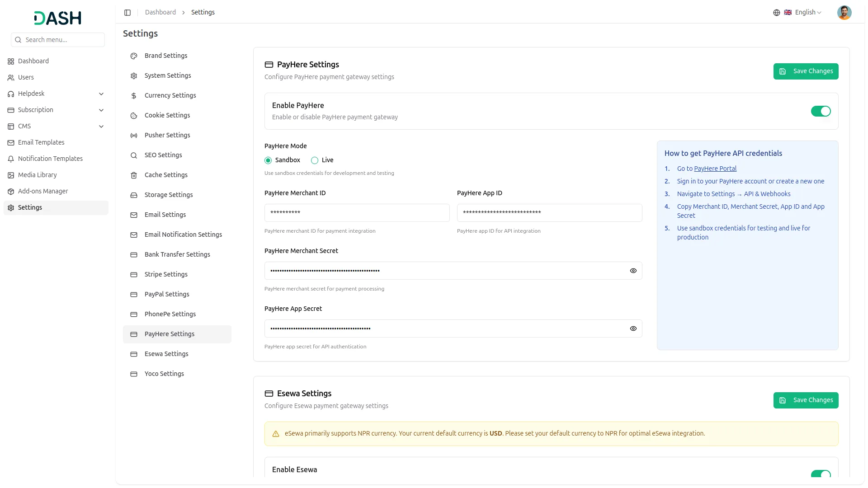
Task: Click the PayHere Merchant Secret field
Action: point(453,271)
